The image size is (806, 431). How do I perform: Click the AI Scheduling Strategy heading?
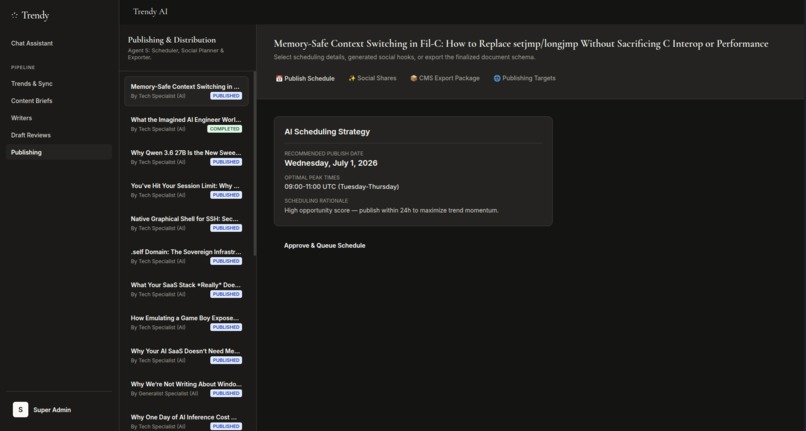click(327, 132)
